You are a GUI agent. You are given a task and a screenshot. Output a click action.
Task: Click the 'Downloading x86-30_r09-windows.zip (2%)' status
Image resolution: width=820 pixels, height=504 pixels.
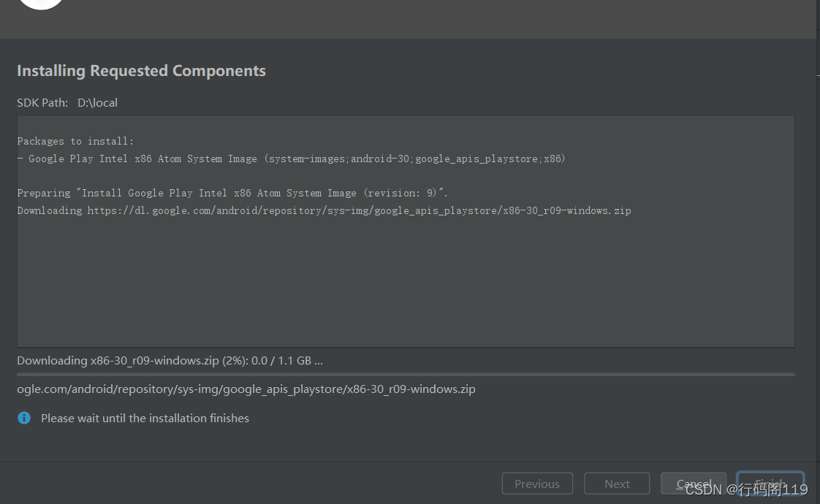click(170, 361)
